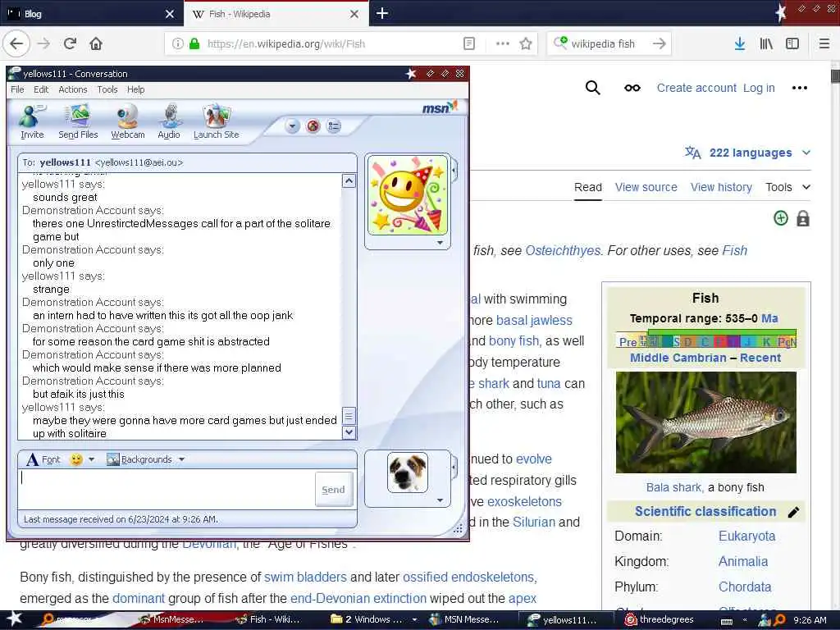Click the chat scrollbar thumb
This screenshot has height=630, width=840.
(x=349, y=416)
